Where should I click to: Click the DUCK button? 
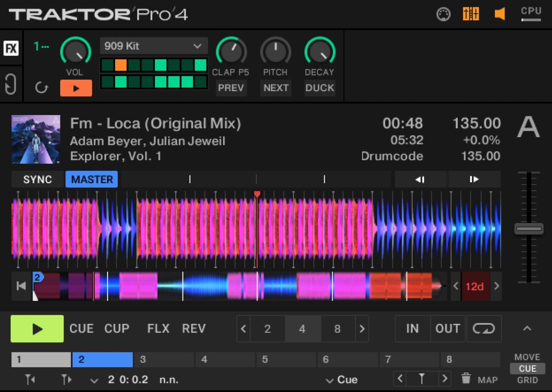pos(320,88)
